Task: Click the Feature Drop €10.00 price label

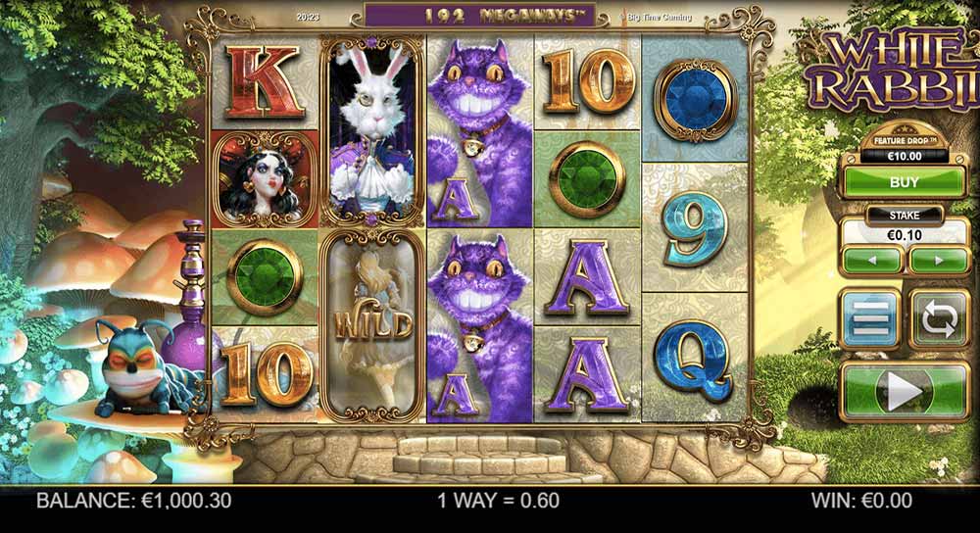Action: click(905, 156)
